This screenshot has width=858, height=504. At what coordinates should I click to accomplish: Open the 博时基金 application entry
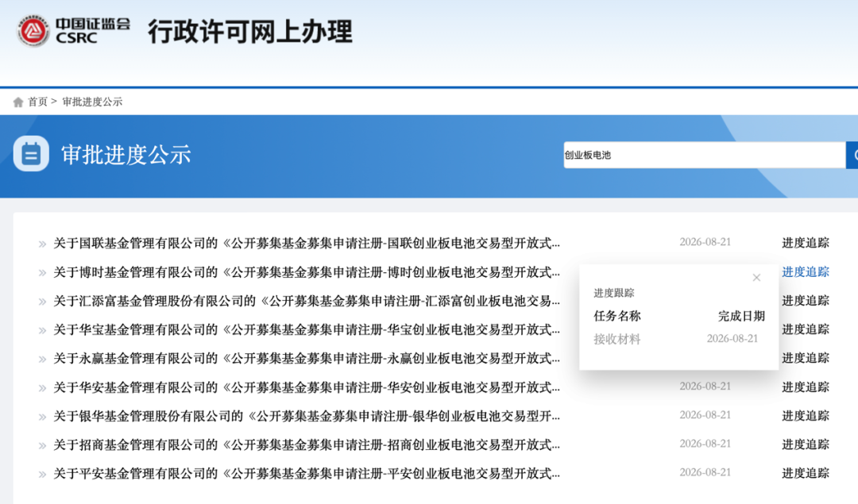tap(307, 272)
